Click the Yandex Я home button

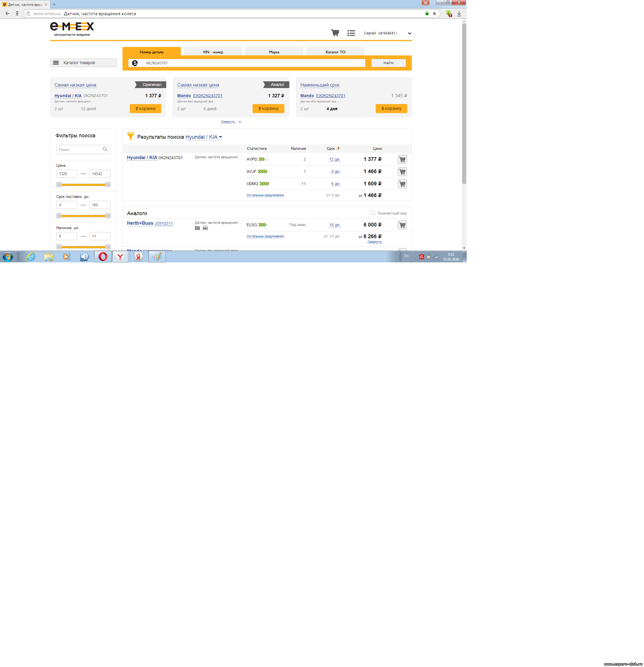(17, 14)
